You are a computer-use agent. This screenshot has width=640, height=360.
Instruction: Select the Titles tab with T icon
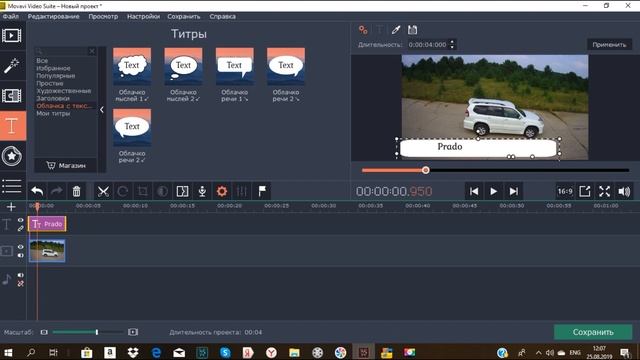(13, 126)
